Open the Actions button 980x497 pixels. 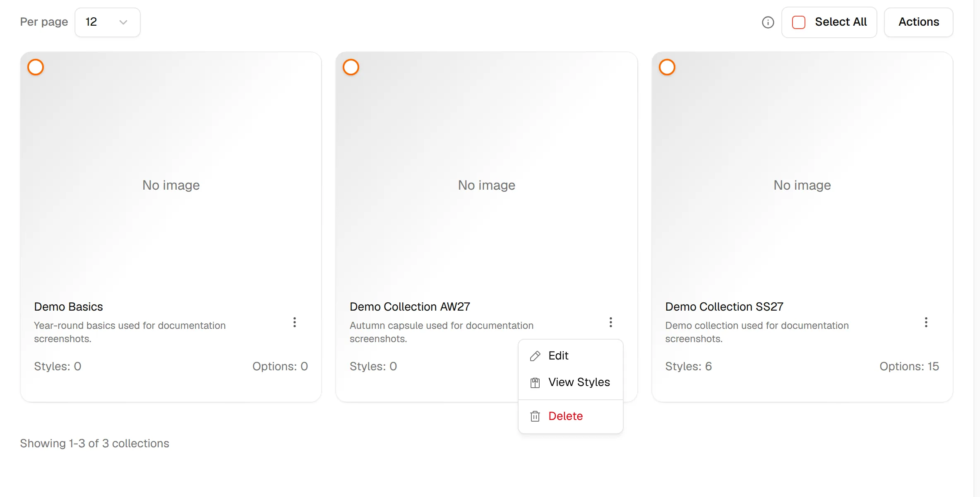[919, 22]
